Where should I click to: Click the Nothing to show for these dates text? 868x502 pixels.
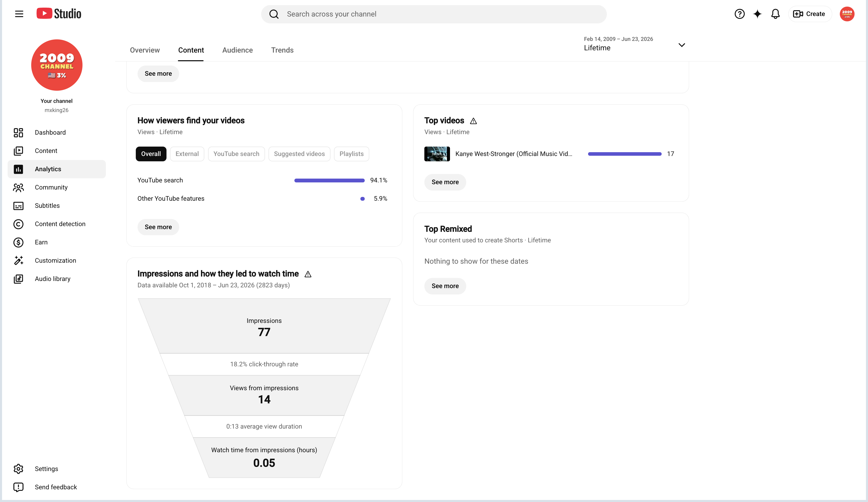pyautogui.click(x=476, y=261)
